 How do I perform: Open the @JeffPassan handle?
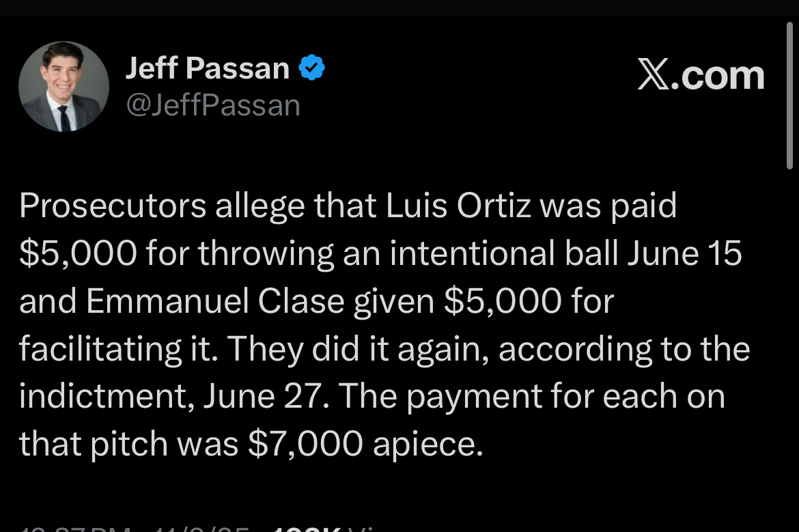tap(213, 105)
